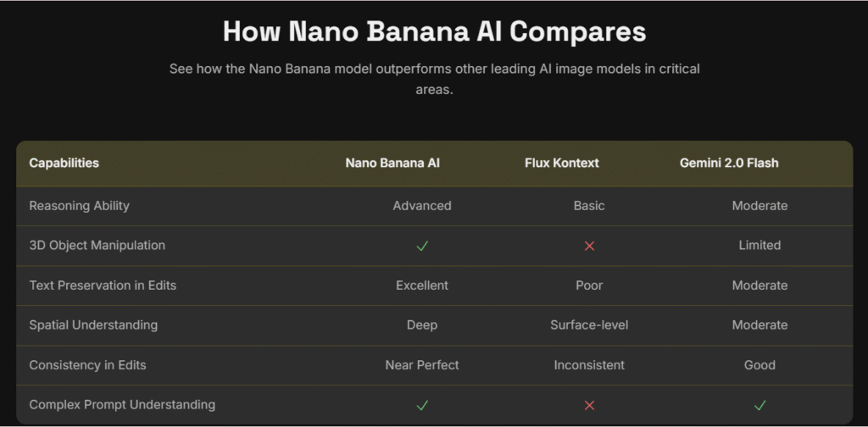Click the Gemini 2.0 Flash column header
Screen dimensions: 868x427
pyautogui.click(x=729, y=164)
